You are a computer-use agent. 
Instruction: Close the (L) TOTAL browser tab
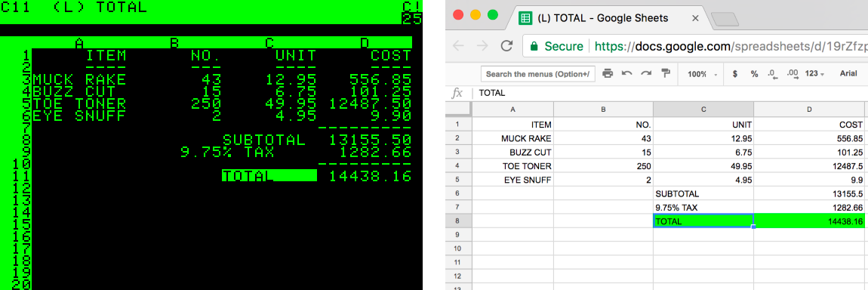[695, 18]
